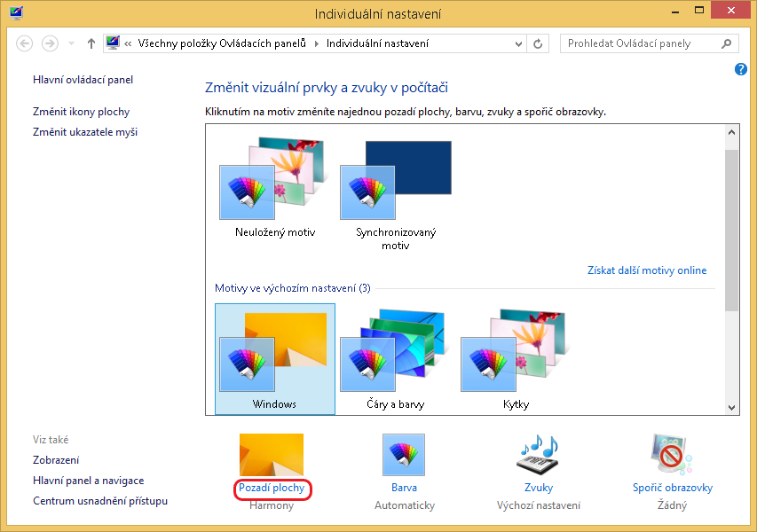Open the Pozadí plochy wallpaper icon
Screen dimensions: 757x532
(271, 455)
